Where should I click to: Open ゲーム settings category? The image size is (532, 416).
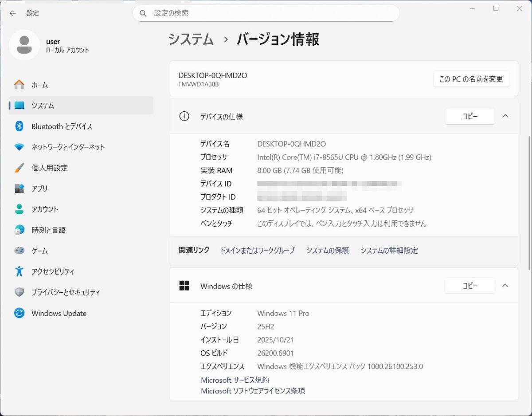(x=39, y=251)
